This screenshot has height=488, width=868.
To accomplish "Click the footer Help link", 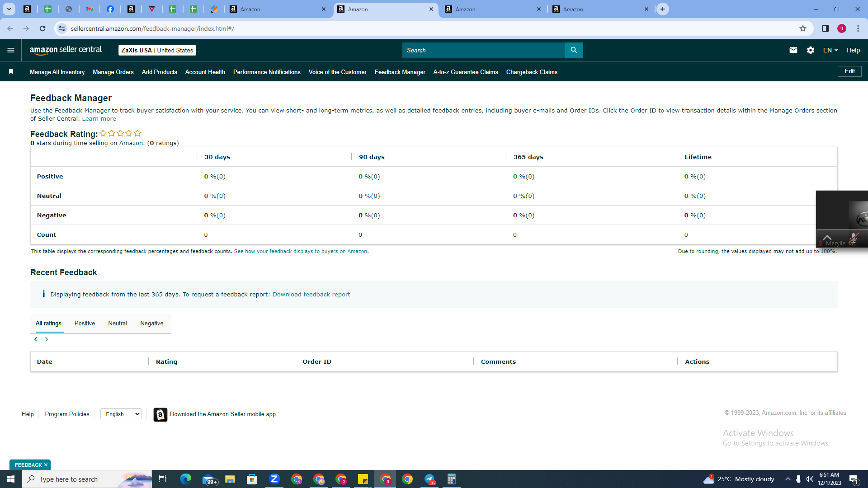I will tap(28, 414).
